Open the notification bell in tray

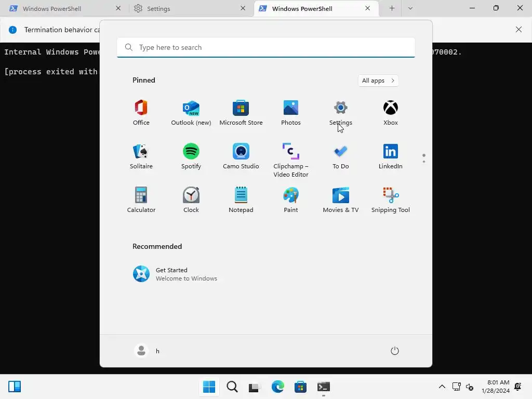[518, 387]
